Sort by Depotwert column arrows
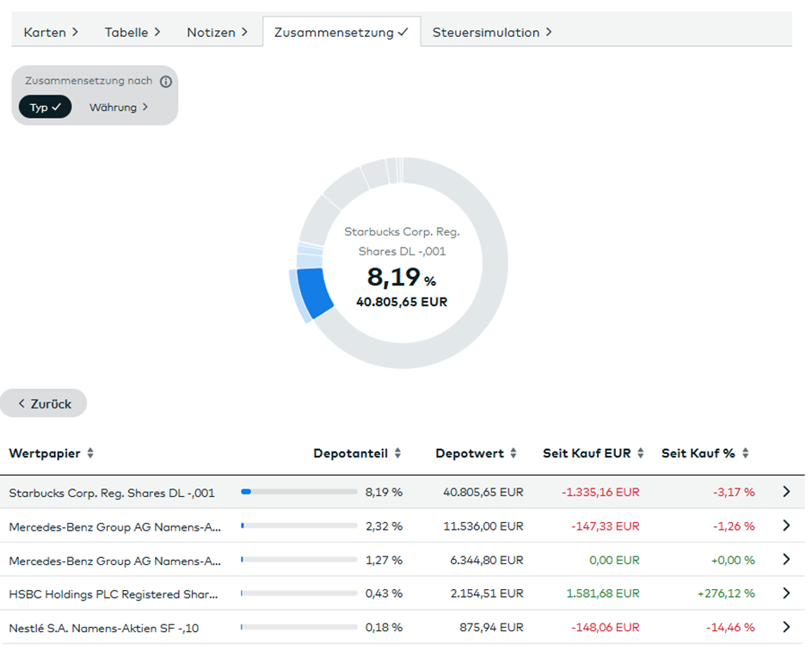The image size is (812, 651). click(514, 453)
